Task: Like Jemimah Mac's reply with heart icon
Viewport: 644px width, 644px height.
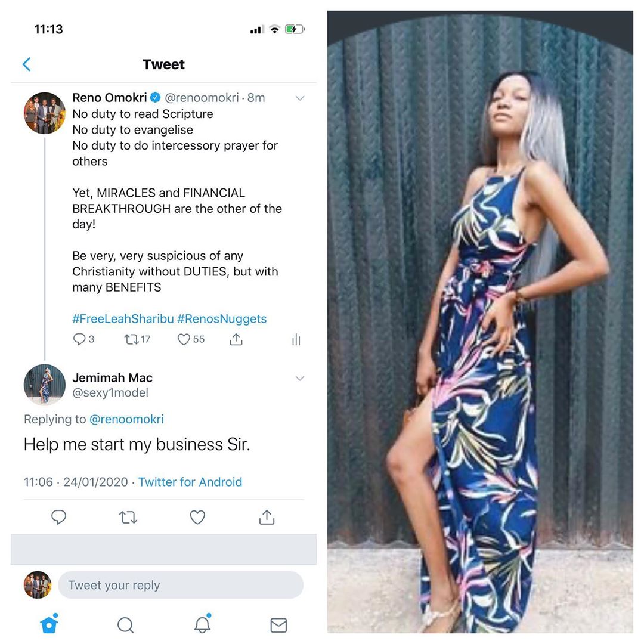Action: (197, 517)
